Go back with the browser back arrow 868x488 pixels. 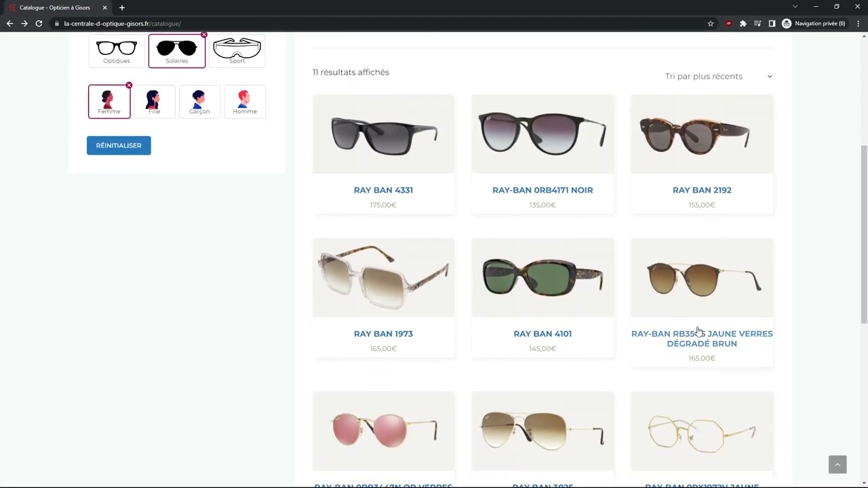click(x=9, y=24)
